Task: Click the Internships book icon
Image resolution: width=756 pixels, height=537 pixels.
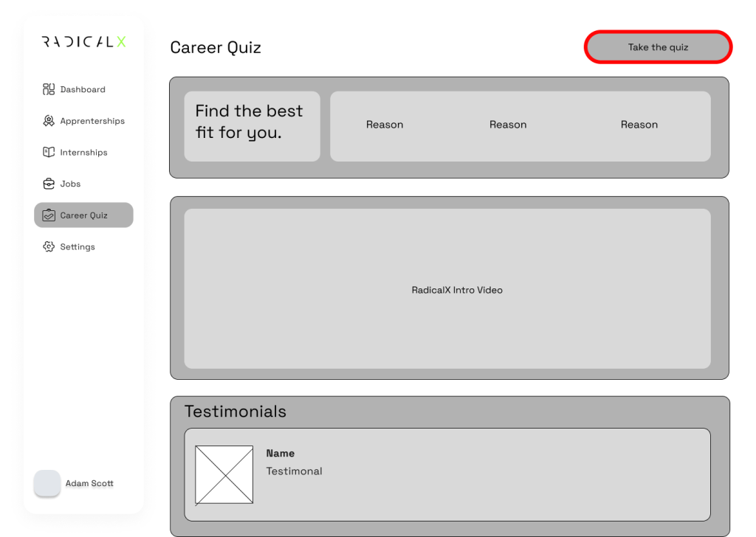Action: 49,152
